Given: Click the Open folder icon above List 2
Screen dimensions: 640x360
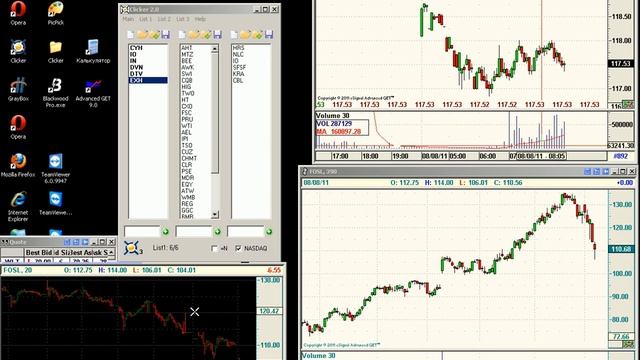Looking at the screenshot, I should [193, 35].
